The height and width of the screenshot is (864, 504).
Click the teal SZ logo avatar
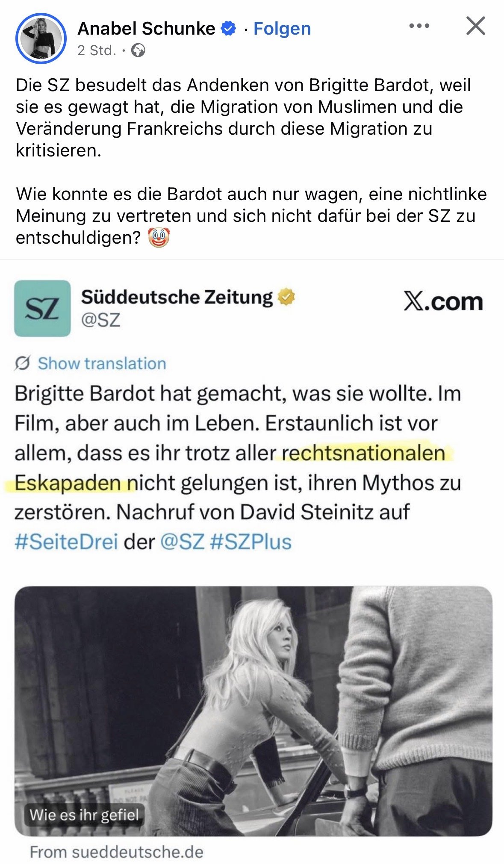point(42,308)
